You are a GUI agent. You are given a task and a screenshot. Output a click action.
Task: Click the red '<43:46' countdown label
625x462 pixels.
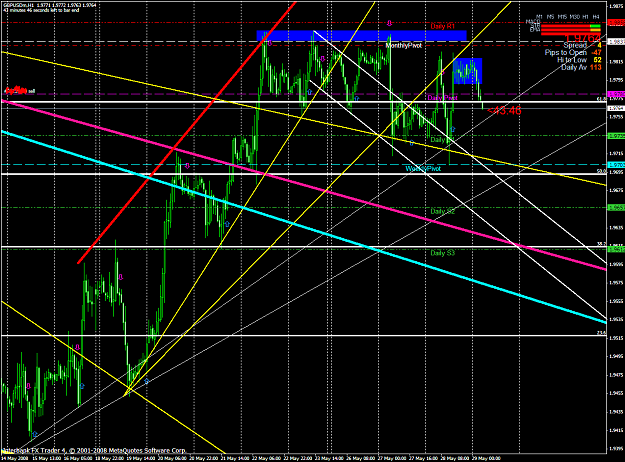coord(504,111)
